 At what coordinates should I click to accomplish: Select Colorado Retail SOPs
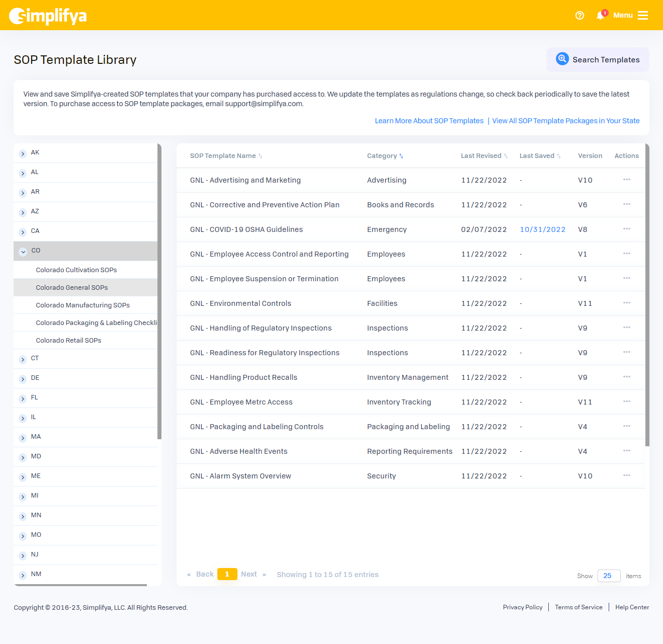pyautogui.click(x=69, y=341)
